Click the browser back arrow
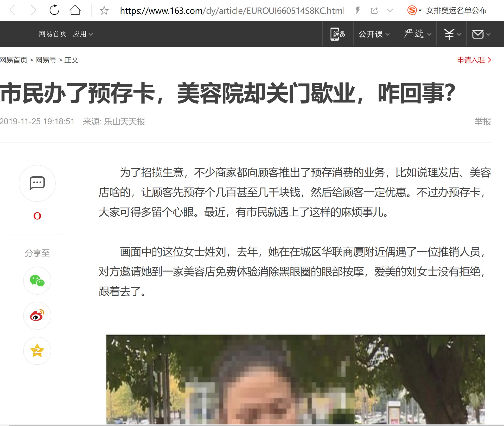The width and height of the screenshot is (504, 426). pos(12,10)
